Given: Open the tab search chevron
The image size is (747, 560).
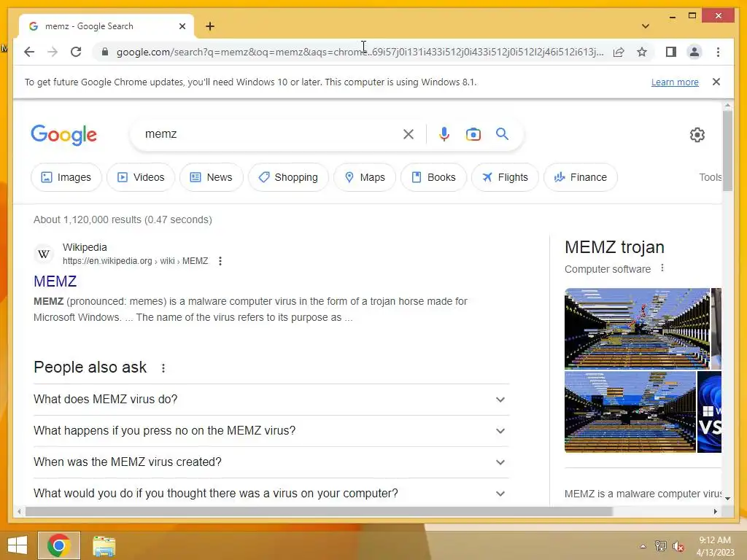Looking at the screenshot, I should click(645, 26).
